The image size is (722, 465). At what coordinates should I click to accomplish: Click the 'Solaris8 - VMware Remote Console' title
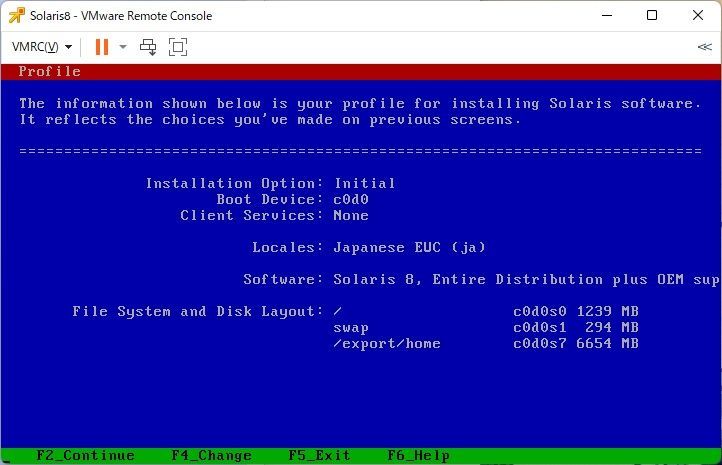(121, 16)
